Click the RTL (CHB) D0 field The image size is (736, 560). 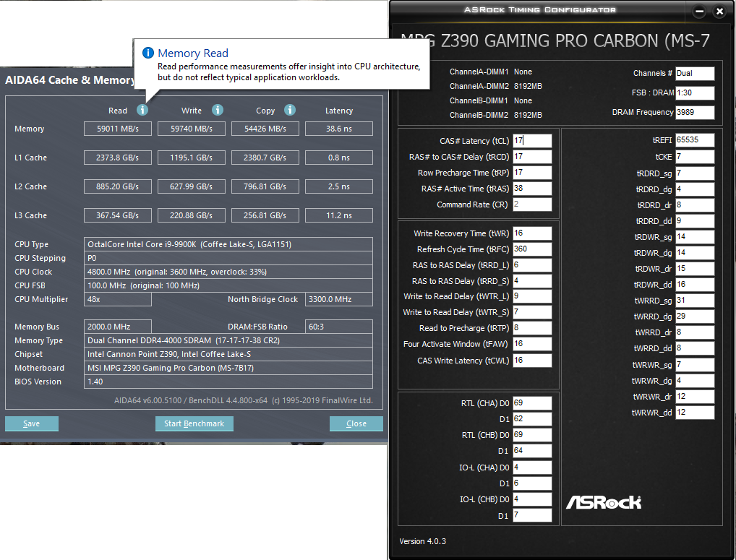point(532,435)
